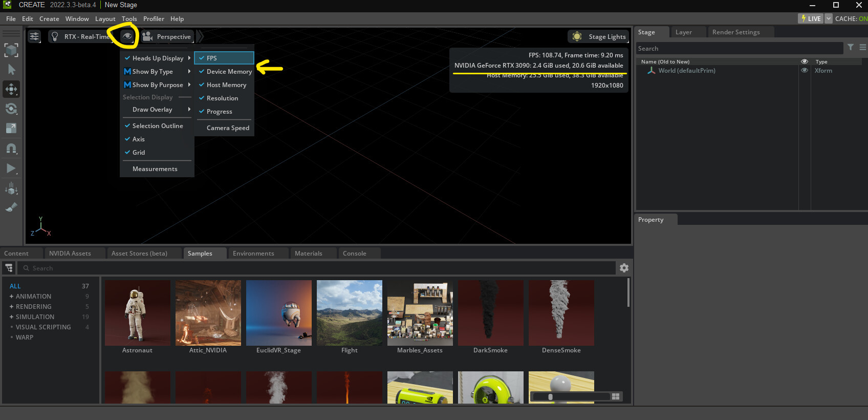Click the thumbnail grid view icon
868x420 pixels.
point(616,396)
